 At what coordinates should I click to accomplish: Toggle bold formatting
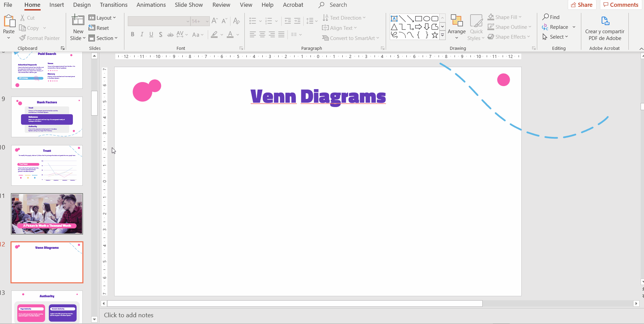point(133,34)
